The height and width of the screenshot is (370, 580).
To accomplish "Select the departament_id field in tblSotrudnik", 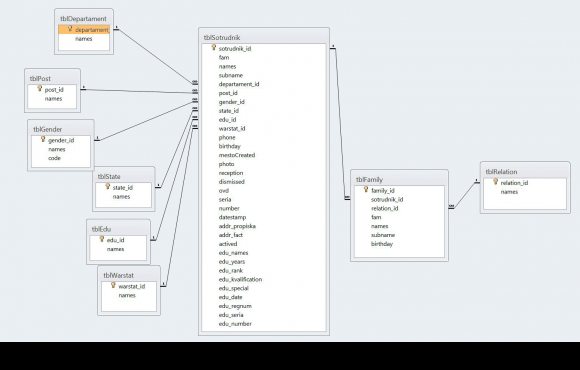I will click(x=239, y=84).
